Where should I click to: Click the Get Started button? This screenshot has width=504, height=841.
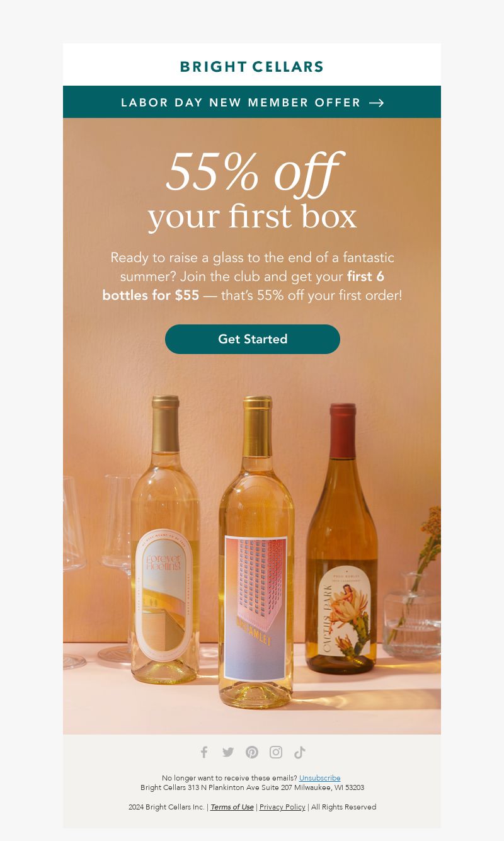[x=253, y=339]
